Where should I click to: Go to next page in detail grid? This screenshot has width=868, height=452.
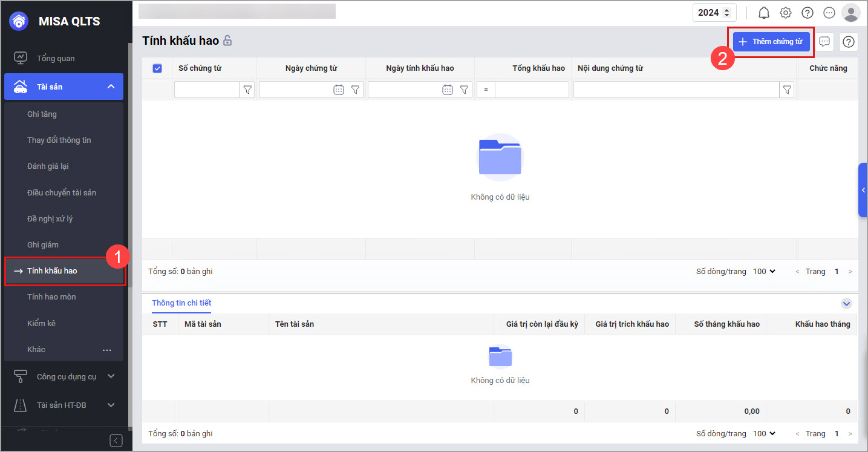(x=850, y=434)
